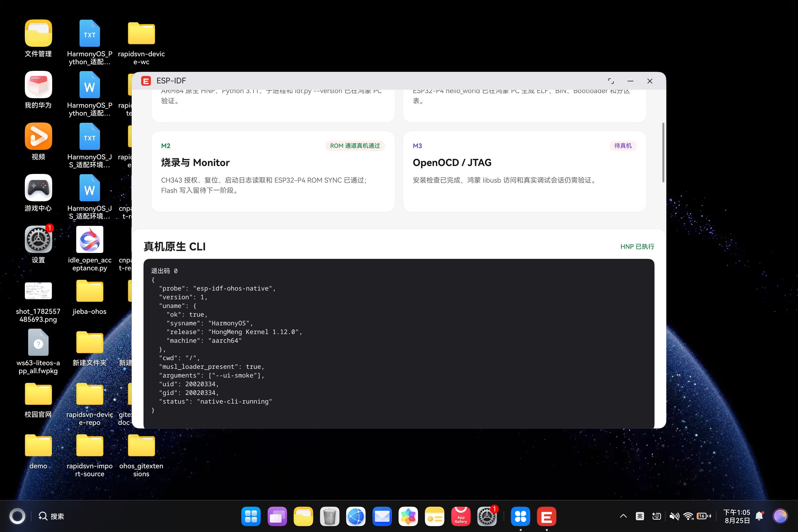Open the demo folder on desktop
Screen dimensions: 798x532
click(38, 446)
